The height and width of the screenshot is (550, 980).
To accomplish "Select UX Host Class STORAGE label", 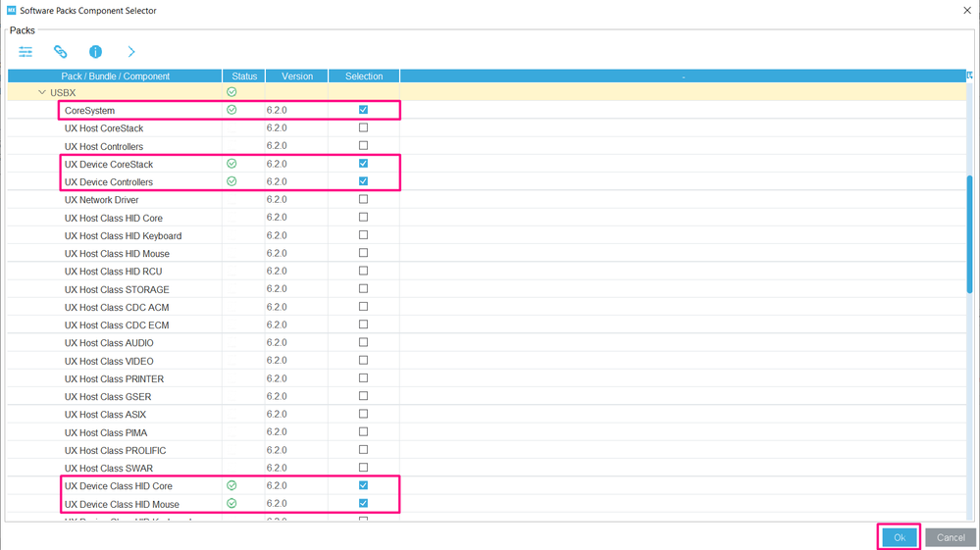I will [117, 289].
